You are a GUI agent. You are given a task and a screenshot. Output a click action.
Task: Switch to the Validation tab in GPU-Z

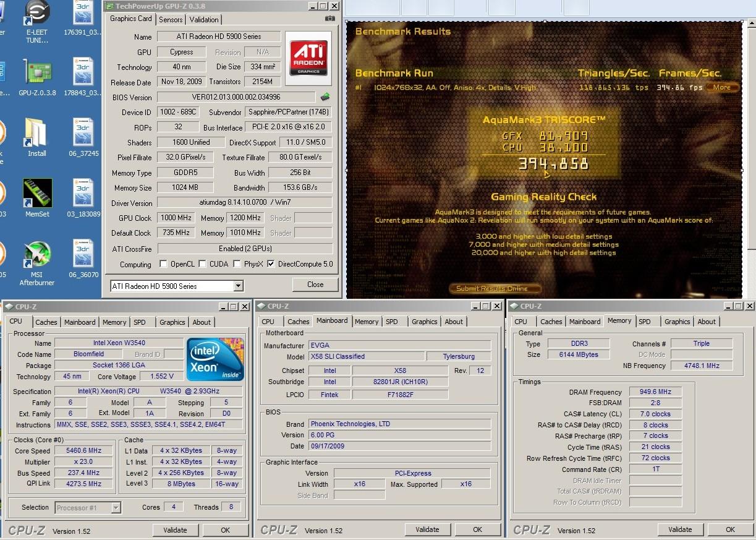point(204,19)
